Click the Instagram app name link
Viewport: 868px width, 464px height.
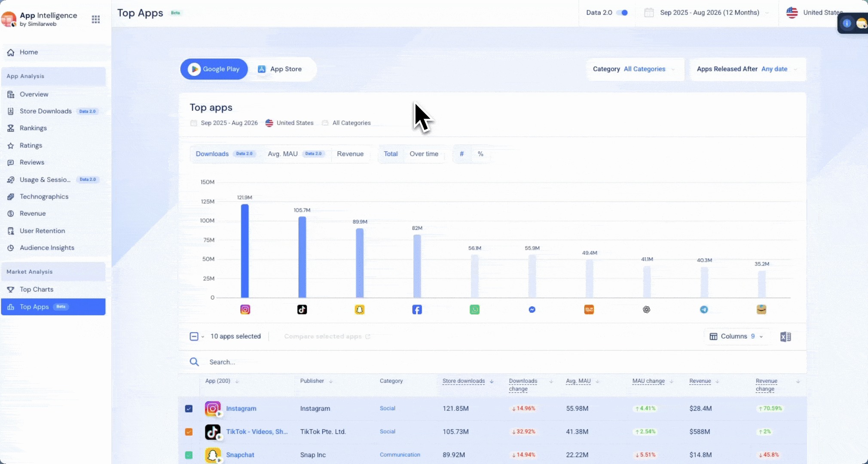(x=241, y=409)
